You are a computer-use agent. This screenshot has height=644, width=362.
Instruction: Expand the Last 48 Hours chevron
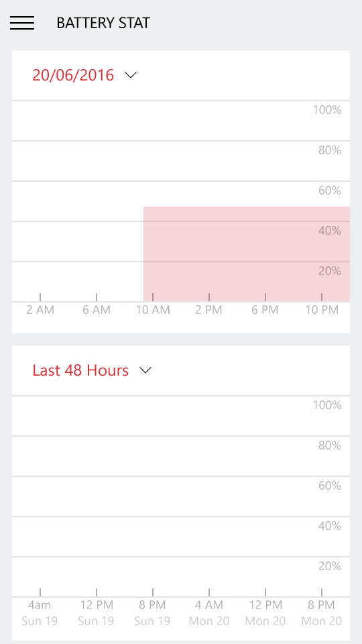(x=145, y=370)
